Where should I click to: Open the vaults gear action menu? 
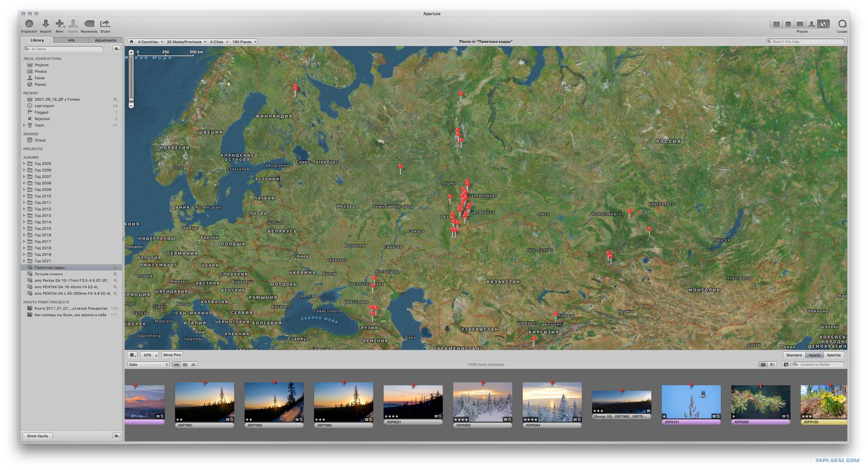[116, 436]
